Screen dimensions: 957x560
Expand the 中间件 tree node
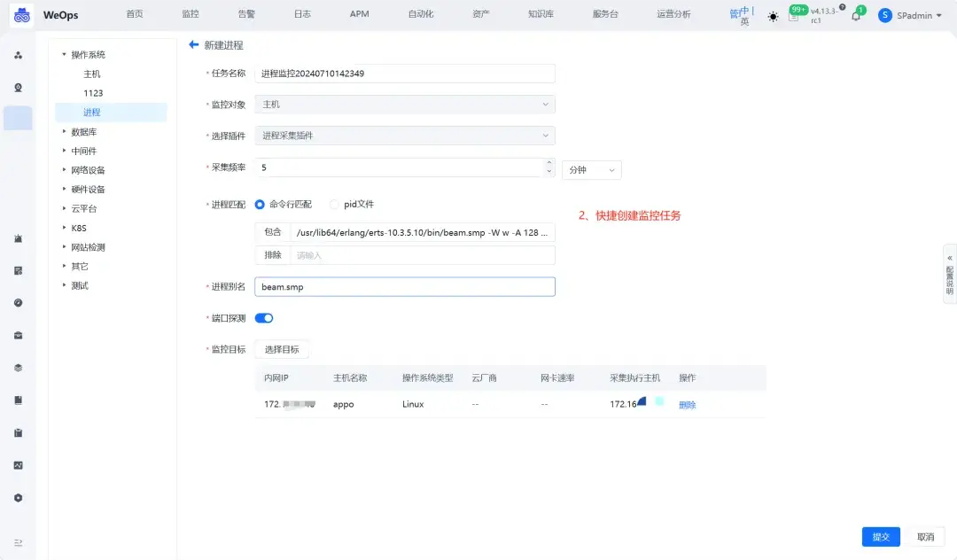[64, 151]
